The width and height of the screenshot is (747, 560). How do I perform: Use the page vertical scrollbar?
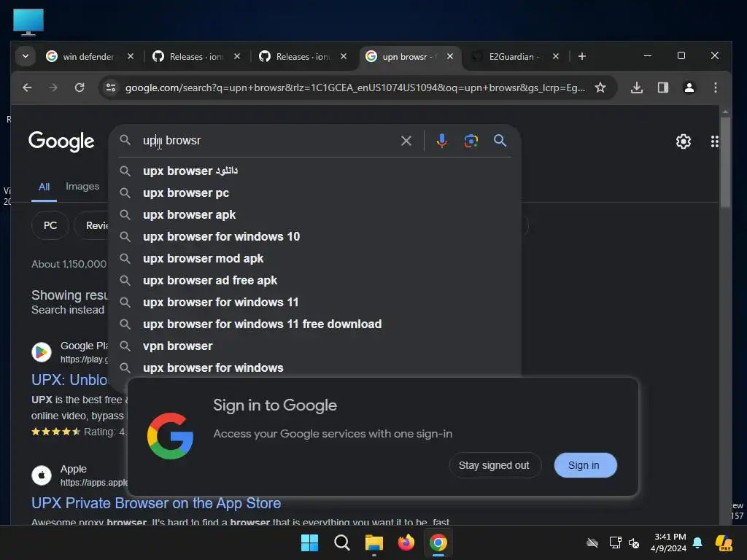[x=725, y=162]
